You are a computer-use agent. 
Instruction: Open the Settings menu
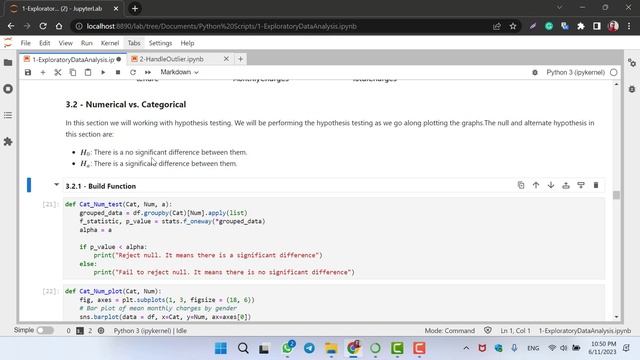(160, 43)
